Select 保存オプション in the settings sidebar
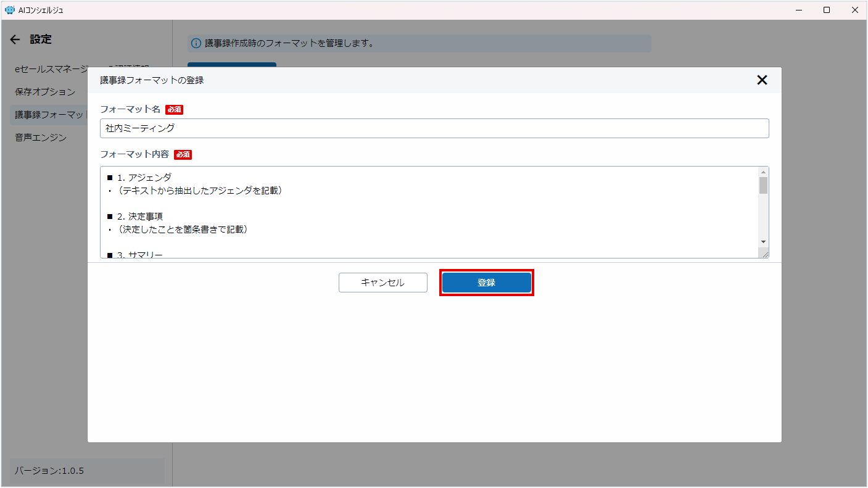This screenshot has width=868, height=488. pos(45,92)
